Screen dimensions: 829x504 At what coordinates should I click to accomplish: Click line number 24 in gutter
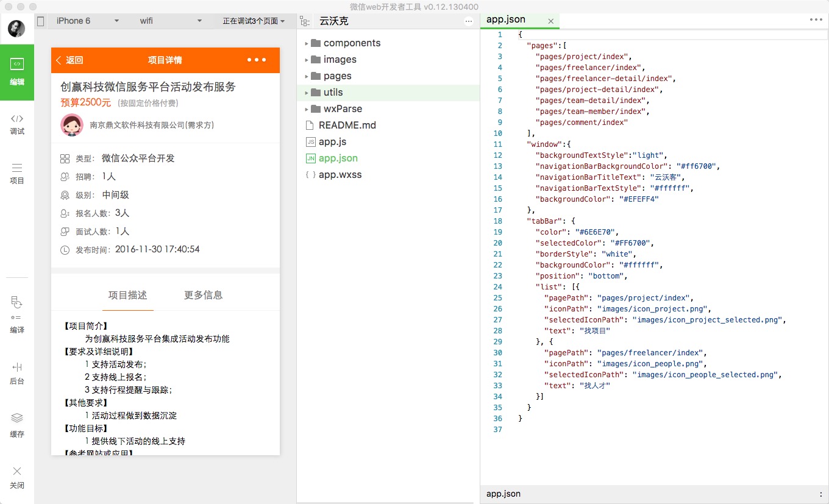(498, 287)
